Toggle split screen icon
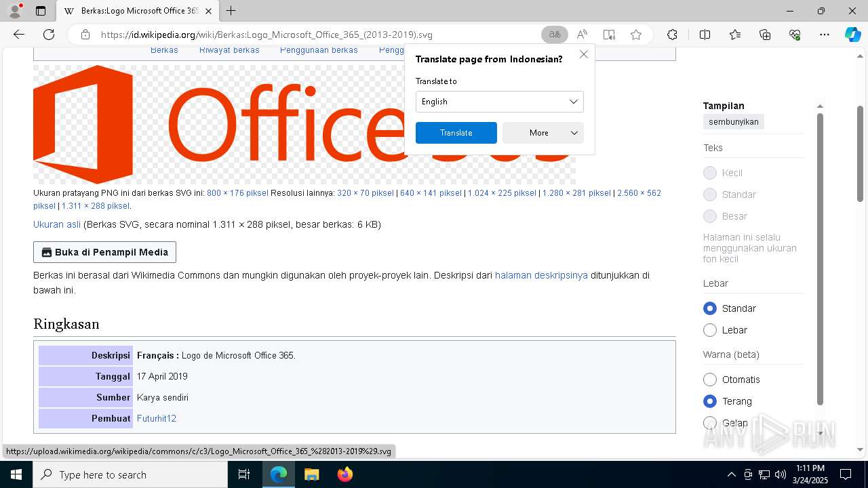Screen dimensions: 868x488 point(705,35)
